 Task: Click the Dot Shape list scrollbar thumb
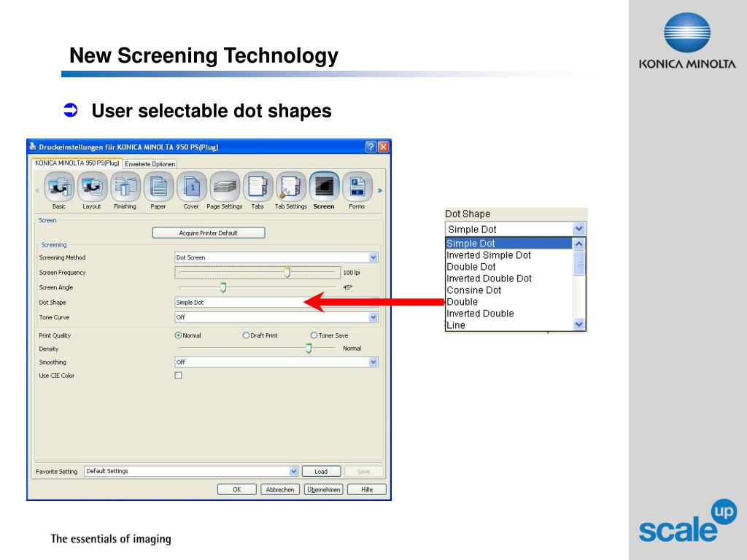pos(578,262)
